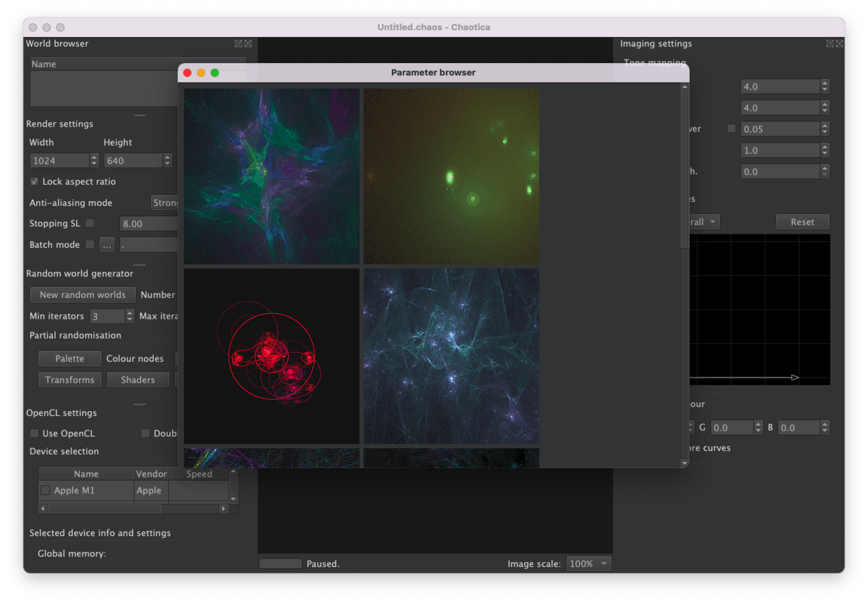Click the Transforms partial randomisation button
The image size is (868, 602).
click(x=70, y=380)
